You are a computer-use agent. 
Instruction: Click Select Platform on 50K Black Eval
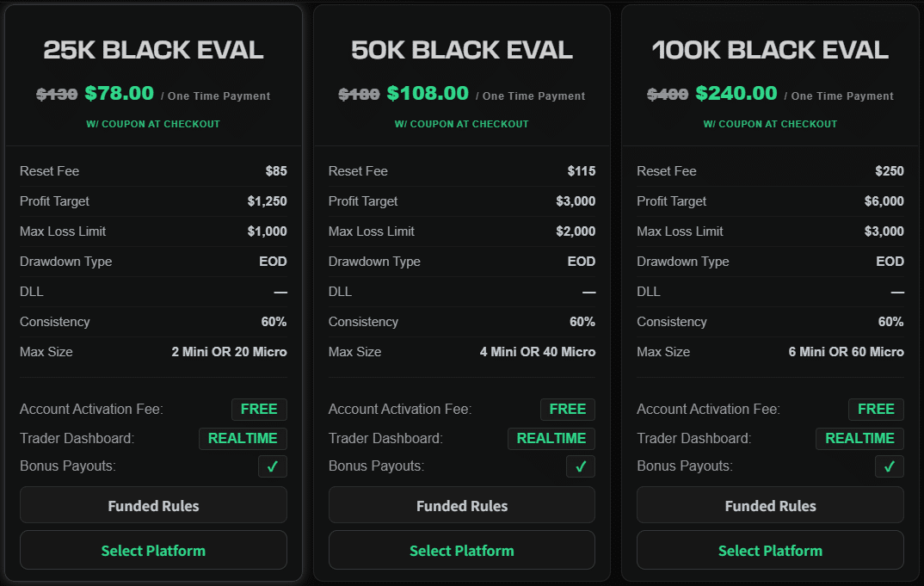[x=461, y=551]
